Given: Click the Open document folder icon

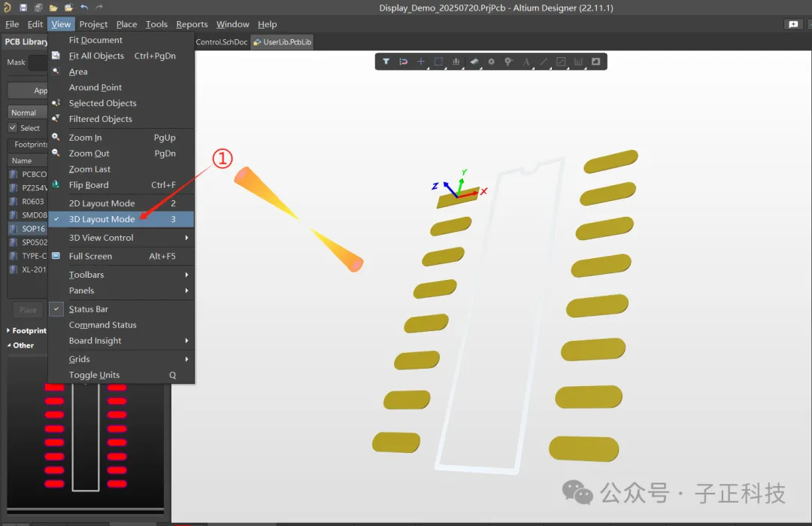Looking at the screenshot, I should click(x=53, y=8).
